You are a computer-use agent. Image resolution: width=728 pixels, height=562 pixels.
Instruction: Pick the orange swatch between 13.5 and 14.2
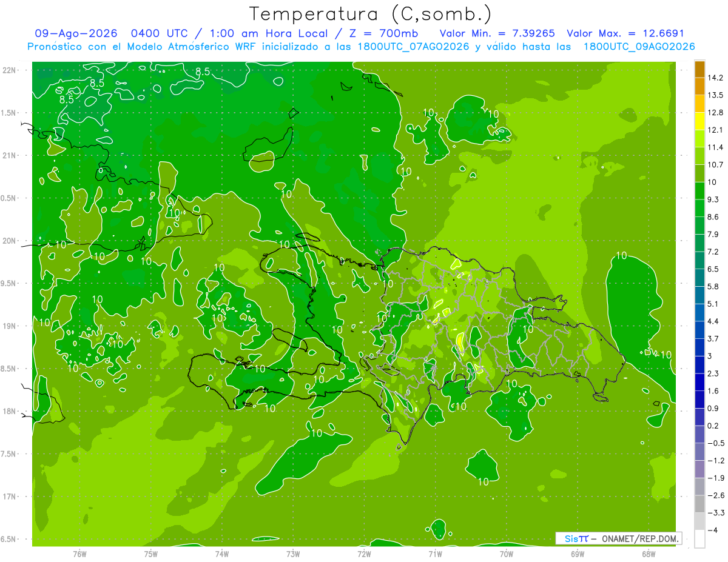tap(699, 86)
